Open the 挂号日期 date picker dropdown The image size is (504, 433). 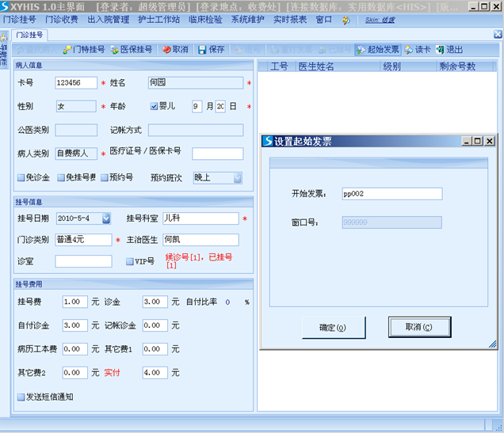click(106, 218)
